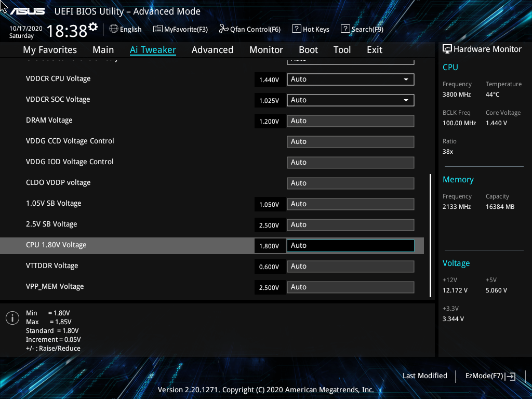Image resolution: width=532 pixels, height=399 pixels.
Task: Click the 10/17/2020 date
Action: pos(26,29)
